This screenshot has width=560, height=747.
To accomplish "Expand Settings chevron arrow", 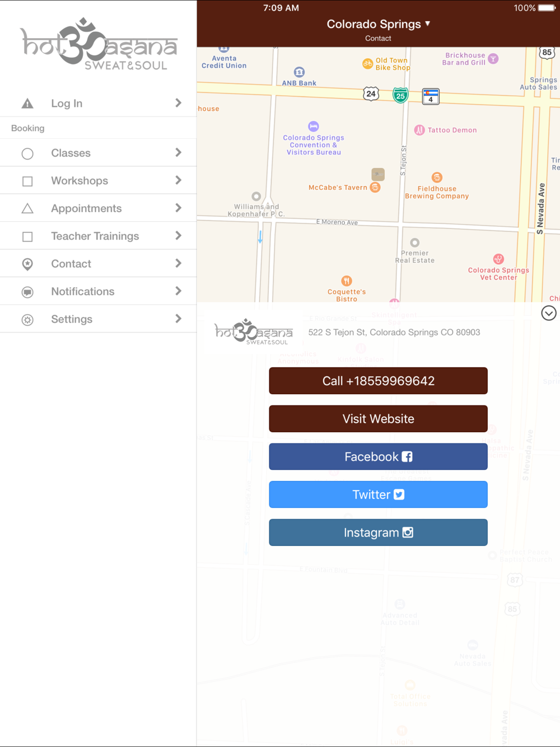I will [x=178, y=319].
